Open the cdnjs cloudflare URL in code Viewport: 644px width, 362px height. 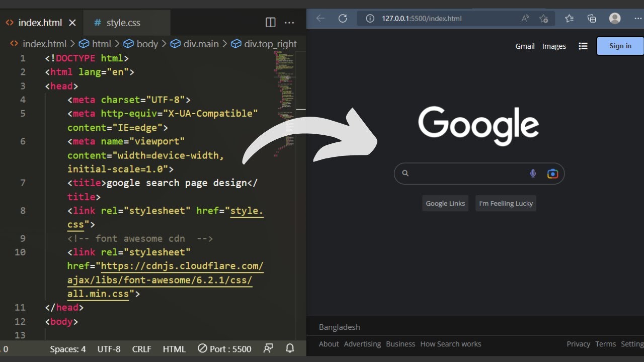(x=183, y=266)
